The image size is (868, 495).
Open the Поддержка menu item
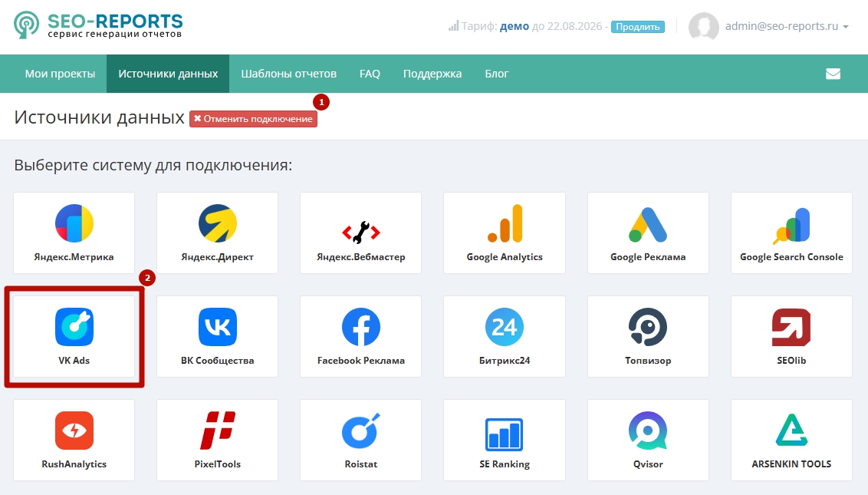coord(432,74)
